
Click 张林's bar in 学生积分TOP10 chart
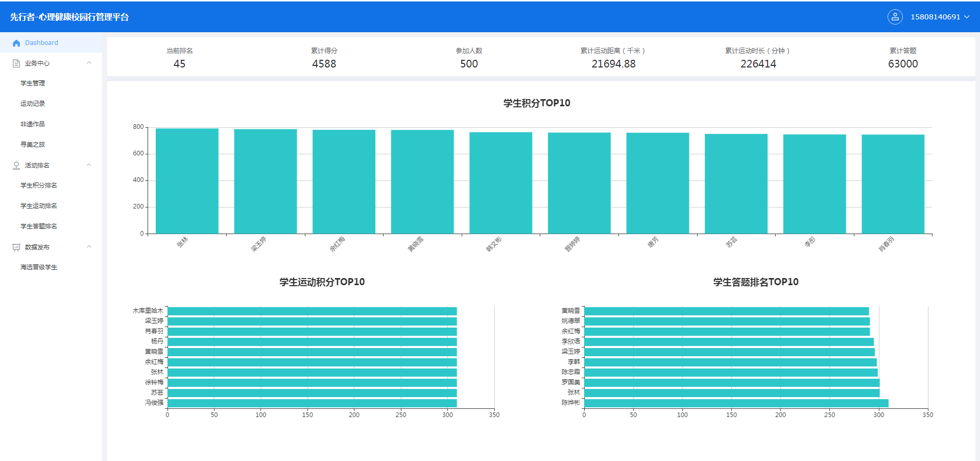187,181
